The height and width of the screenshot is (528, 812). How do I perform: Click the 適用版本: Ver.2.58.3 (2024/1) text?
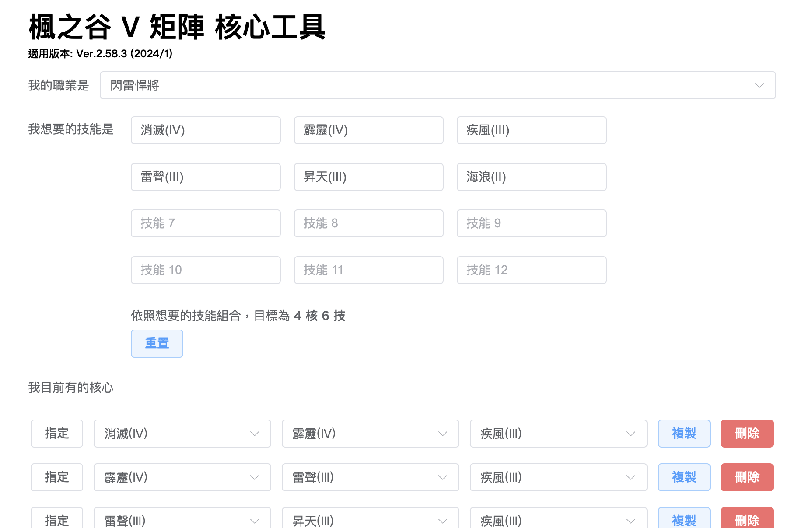click(101, 54)
